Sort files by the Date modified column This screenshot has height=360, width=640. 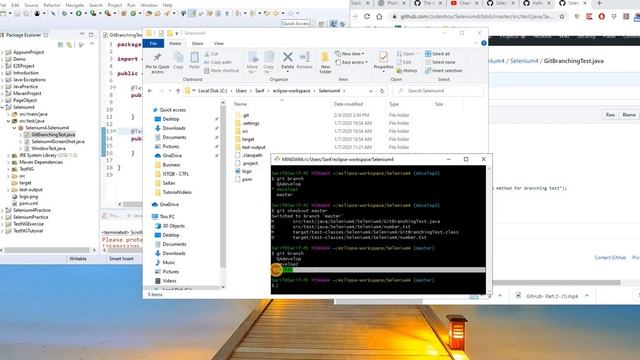[348, 104]
